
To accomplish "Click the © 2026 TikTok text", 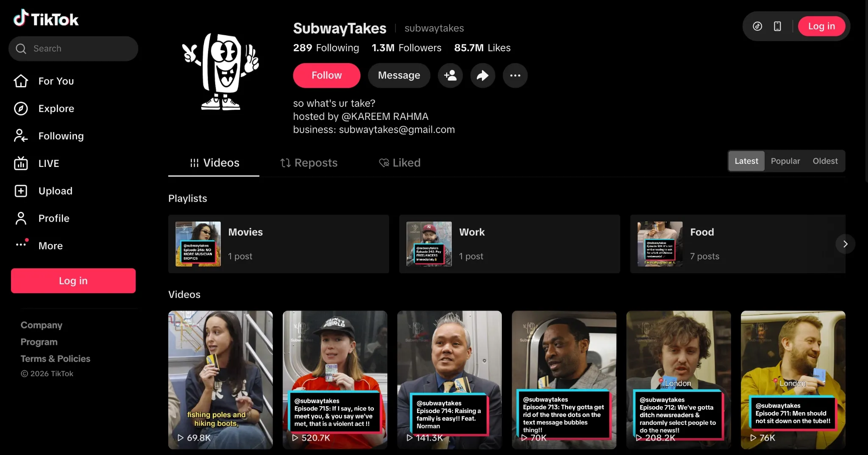I will tap(47, 374).
